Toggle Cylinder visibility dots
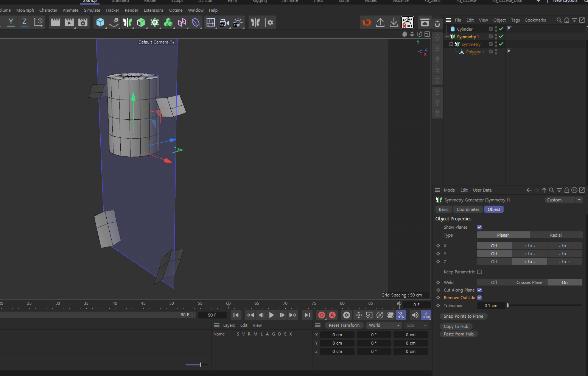588x376 pixels. tap(496, 29)
